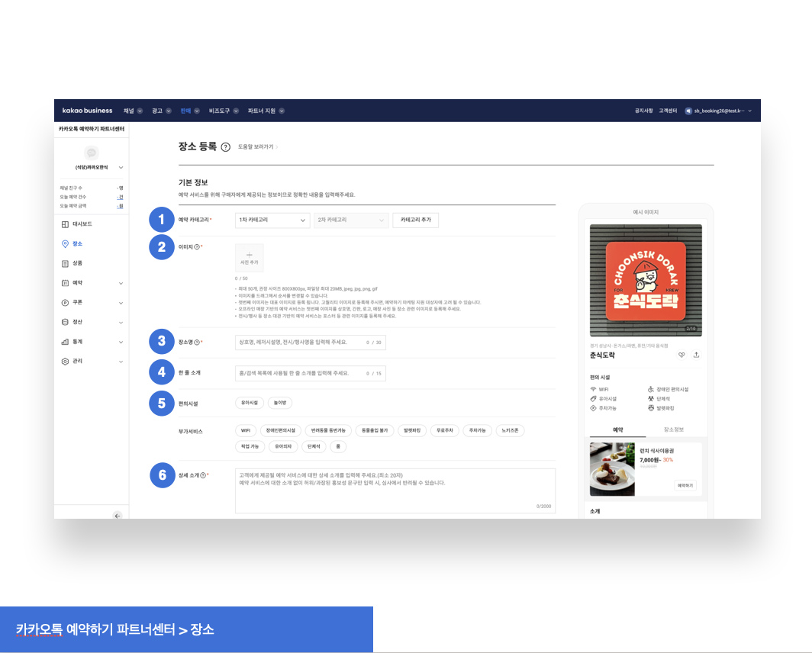
Task: Expand the 예약 sidebar menu
Action: (91, 283)
